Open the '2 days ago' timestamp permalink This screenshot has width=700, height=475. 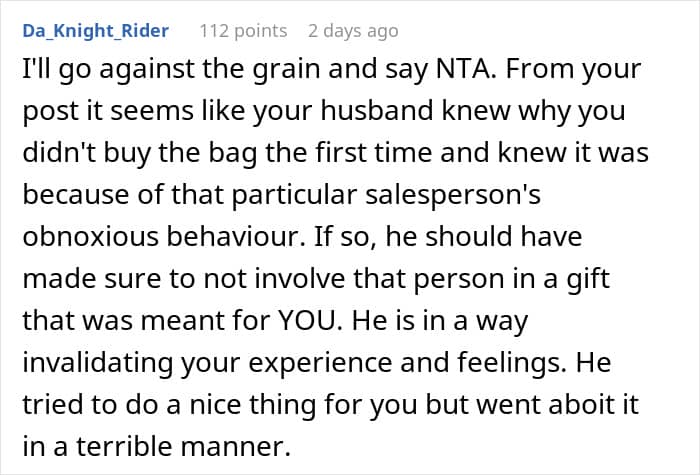(x=353, y=31)
